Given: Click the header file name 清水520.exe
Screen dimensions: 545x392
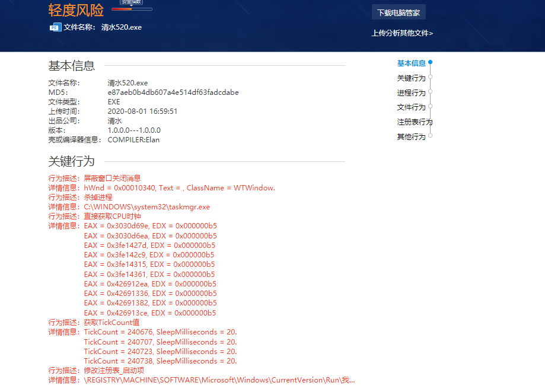Looking at the screenshot, I should 122,27.
